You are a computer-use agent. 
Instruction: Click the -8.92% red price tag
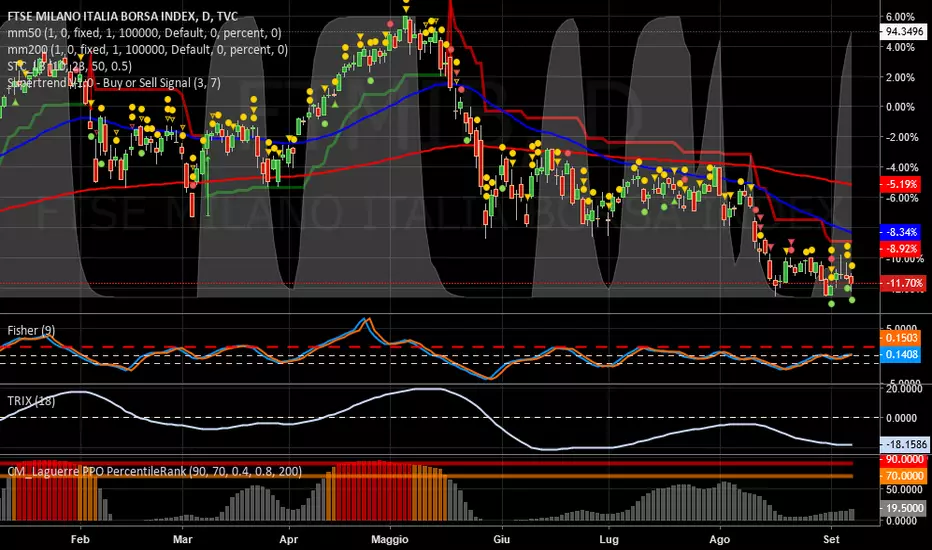pyautogui.click(x=901, y=249)
